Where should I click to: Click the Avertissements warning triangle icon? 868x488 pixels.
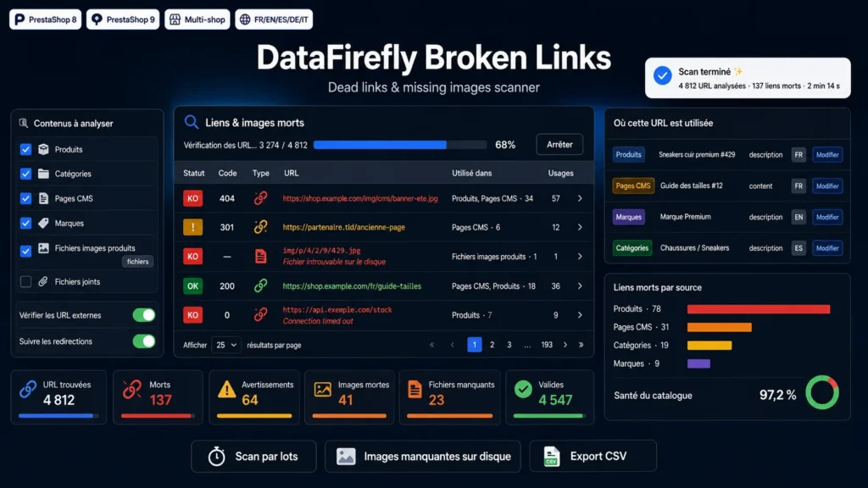pos(226,390)
